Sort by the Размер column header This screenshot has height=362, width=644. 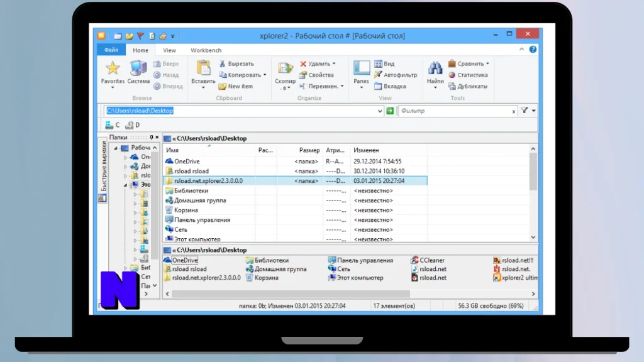[x=299, y=150]
